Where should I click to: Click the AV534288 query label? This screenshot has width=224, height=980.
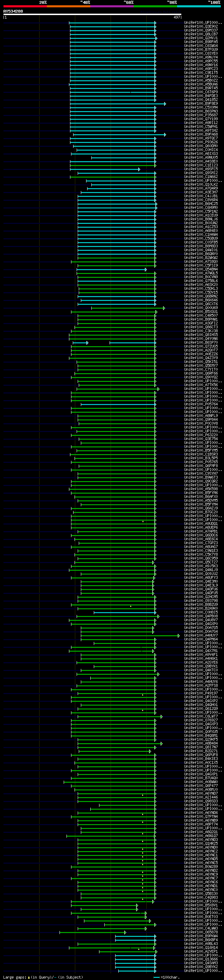[13, 12]
